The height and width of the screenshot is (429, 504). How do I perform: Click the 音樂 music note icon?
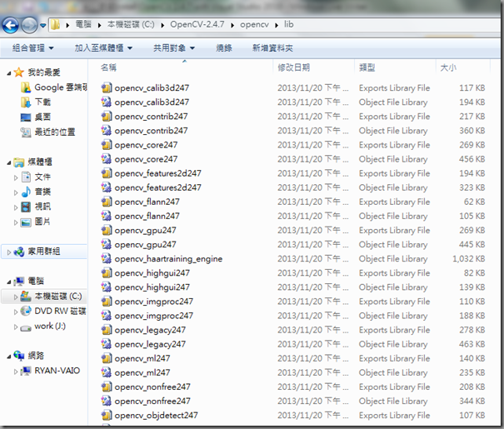(26, 192)
